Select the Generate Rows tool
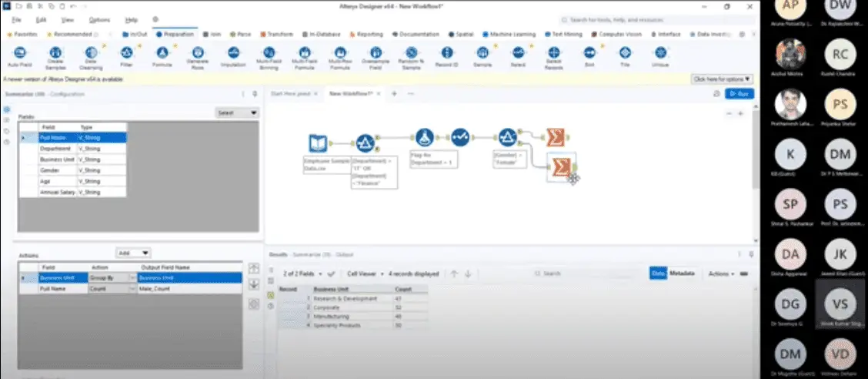The image size is (868, 379). point(198,56)
